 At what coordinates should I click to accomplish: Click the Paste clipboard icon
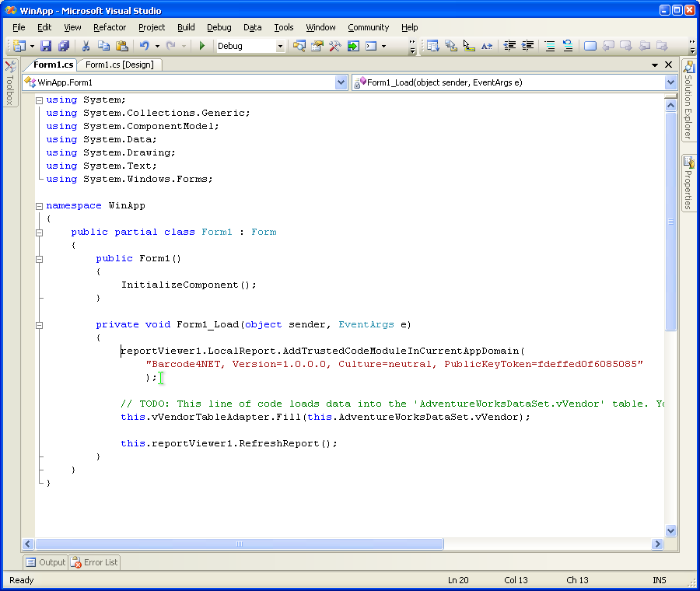(x=121, y=47)
